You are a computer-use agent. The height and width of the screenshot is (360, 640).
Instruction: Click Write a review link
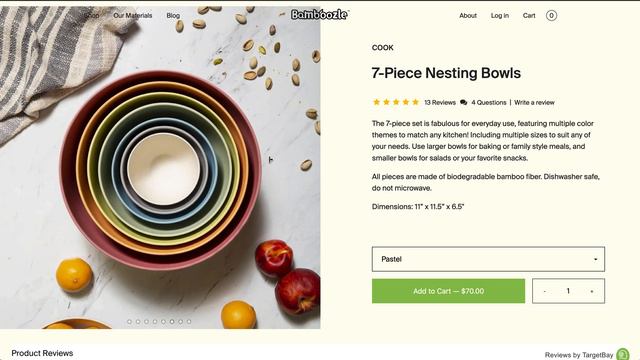click(534, 102)
